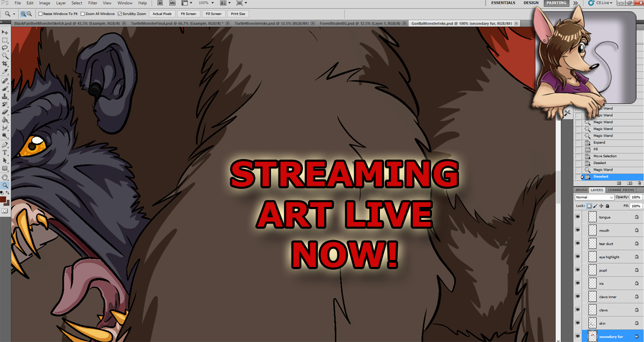Switch to the DESIGN workspace
This screenshot has width=644, height=342.
pos(531,3)
